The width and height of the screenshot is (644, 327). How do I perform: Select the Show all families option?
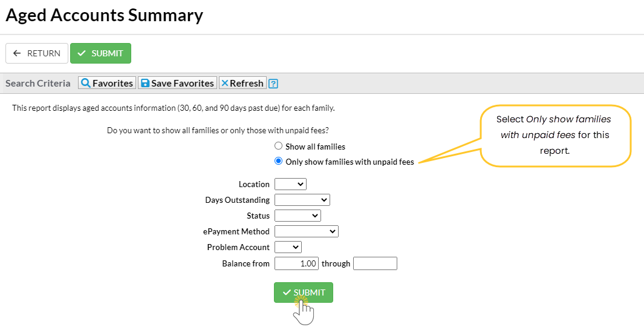(278, 146)
